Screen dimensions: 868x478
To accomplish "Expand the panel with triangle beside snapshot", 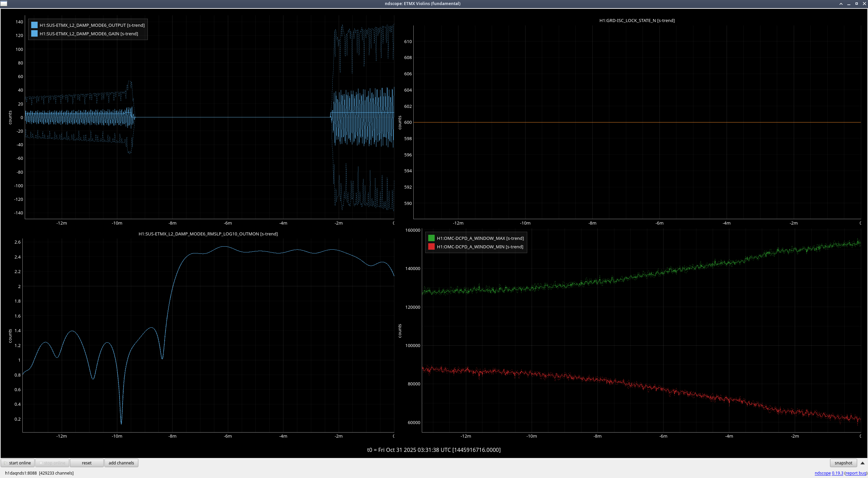I will coord(863,463).
